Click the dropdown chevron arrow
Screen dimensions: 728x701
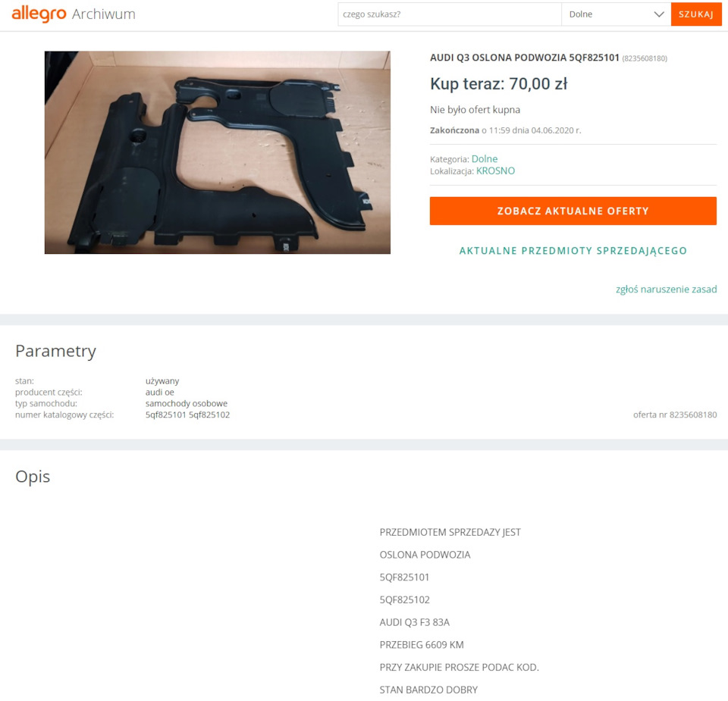point(659,14)
